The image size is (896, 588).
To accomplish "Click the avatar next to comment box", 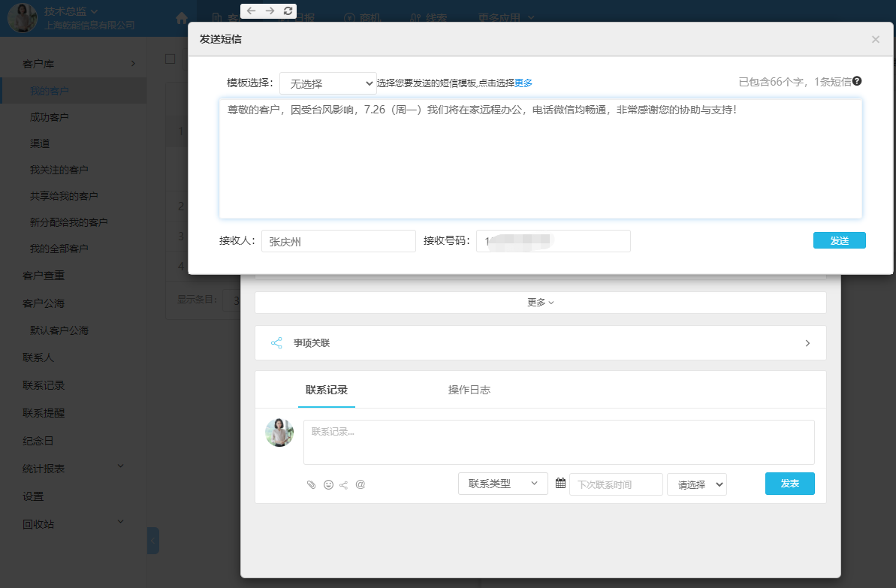I will pyautogui.click(x=279, y=433).
